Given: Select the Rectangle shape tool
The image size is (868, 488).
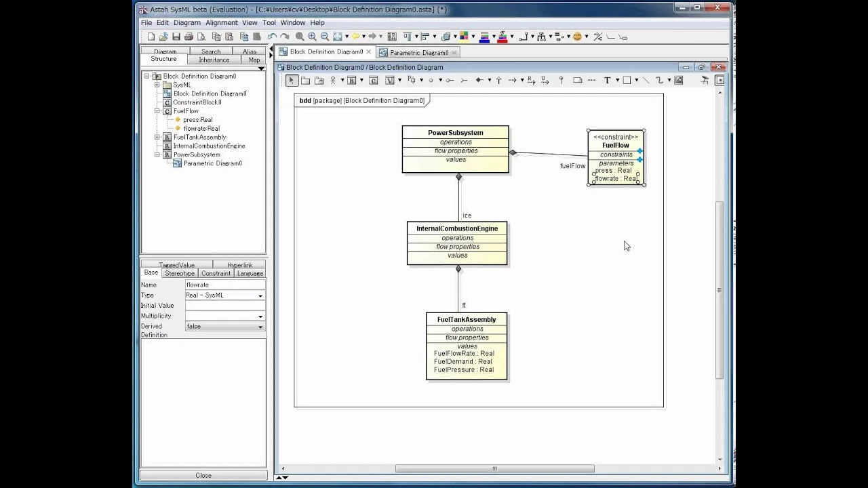Looking at the screenshot, I should (627, 80).
